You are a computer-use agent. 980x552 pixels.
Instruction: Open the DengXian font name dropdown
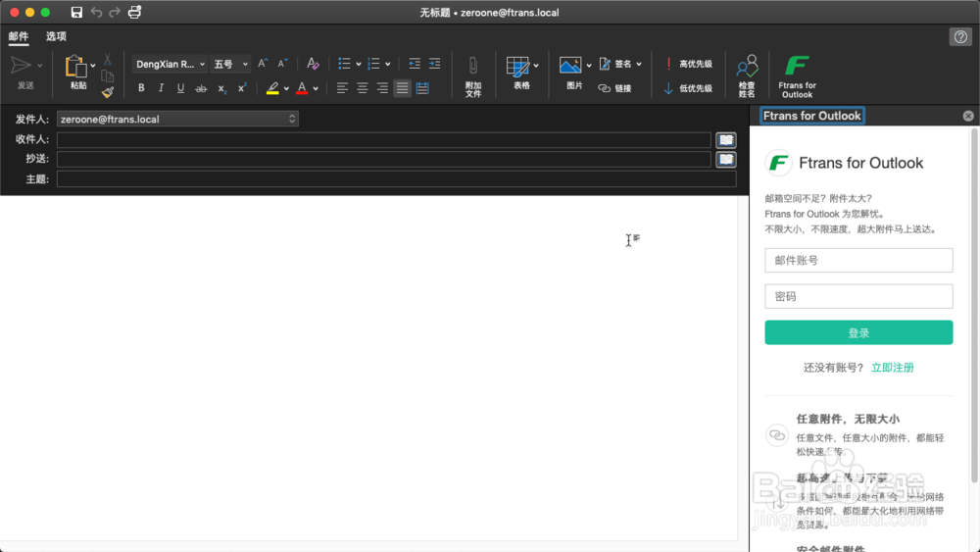tap(170, 64)
